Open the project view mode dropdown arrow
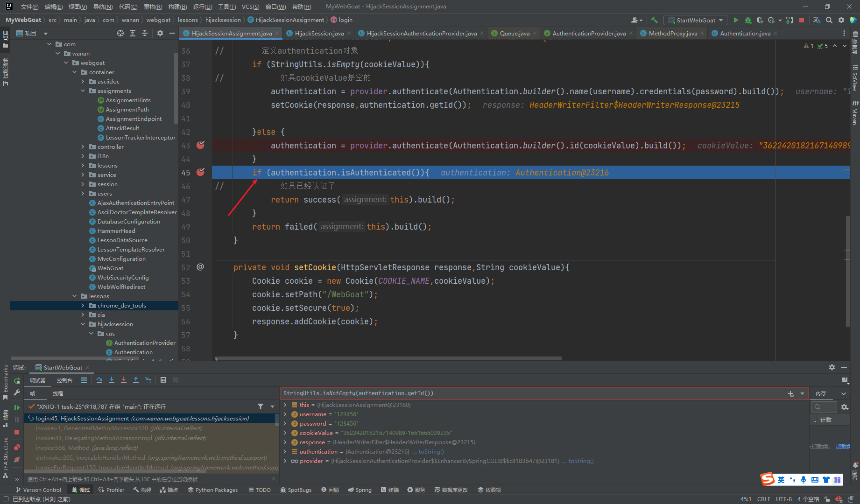860x504 pixels. point(46,33)
